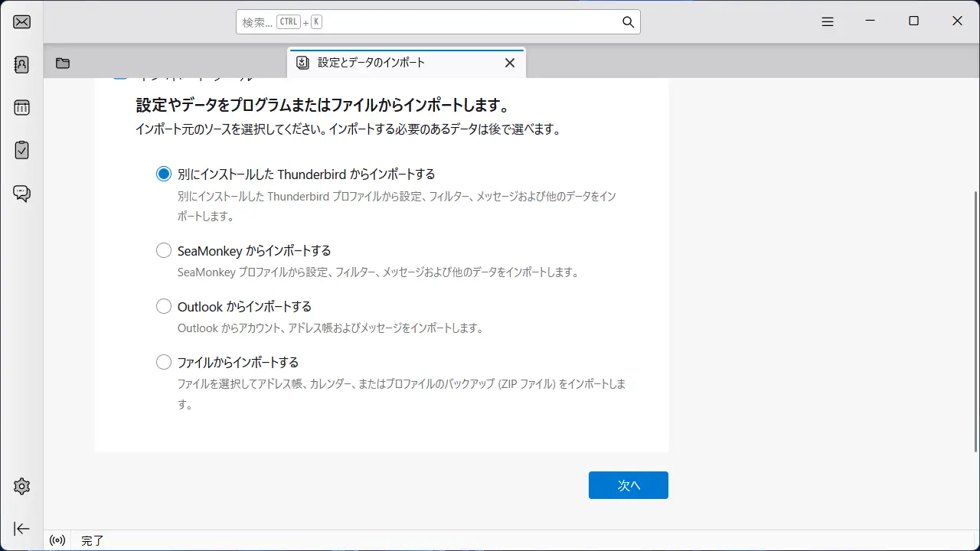The height and width of the screenshot is (551, 980).
Task: Open Settings via the gear icon
Action: coord(21,486)
